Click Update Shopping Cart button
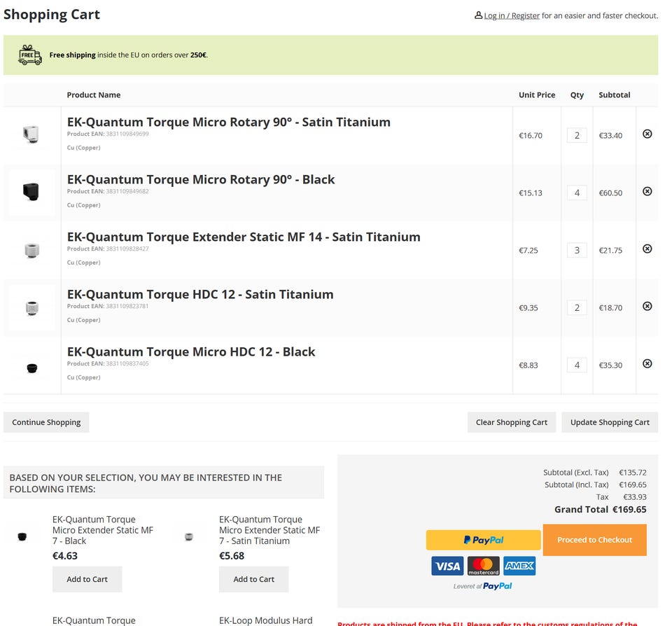The image size is (672, 626). 610,422
